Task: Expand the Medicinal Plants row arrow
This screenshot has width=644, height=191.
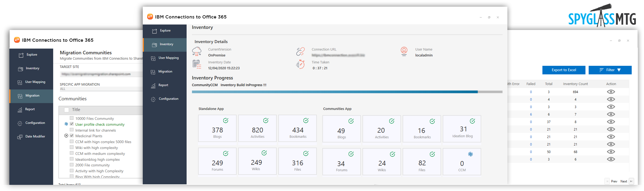Action: (66, 136)
